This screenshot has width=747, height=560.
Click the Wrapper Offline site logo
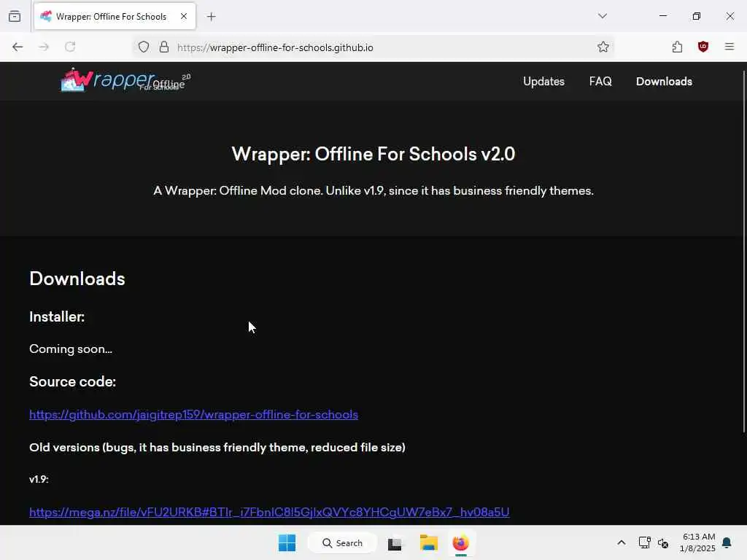(125, 80)
